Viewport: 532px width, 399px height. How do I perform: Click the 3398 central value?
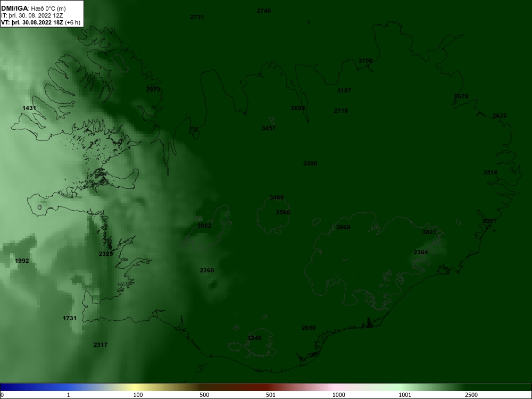310,163
